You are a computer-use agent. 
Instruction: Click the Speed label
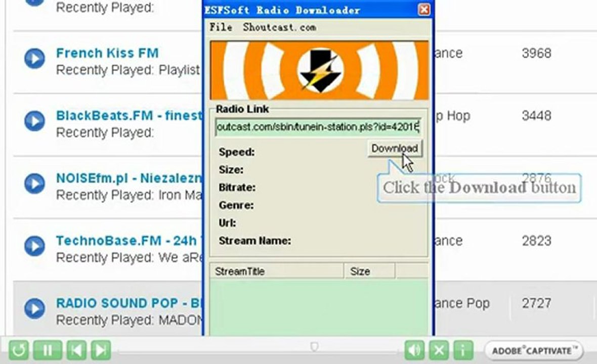coord(236,152)
